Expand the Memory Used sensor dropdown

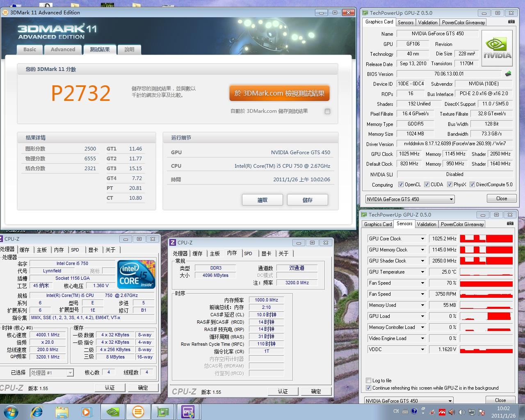point(422,305)
